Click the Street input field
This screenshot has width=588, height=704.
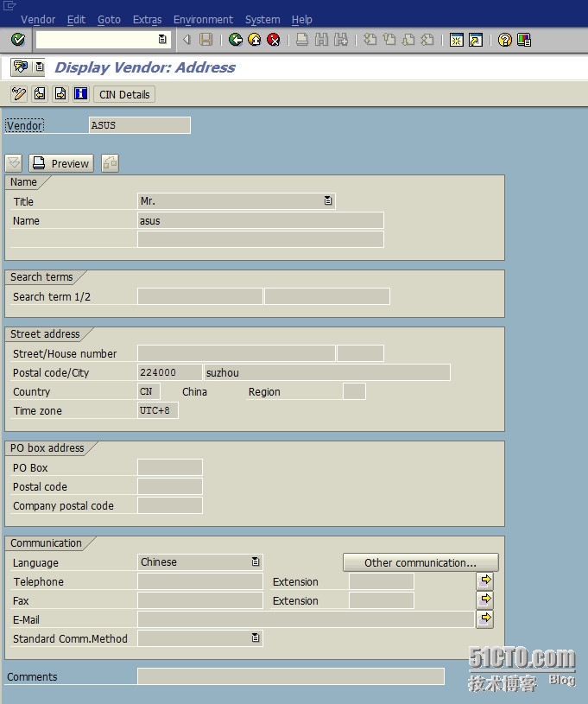(236, 353)
